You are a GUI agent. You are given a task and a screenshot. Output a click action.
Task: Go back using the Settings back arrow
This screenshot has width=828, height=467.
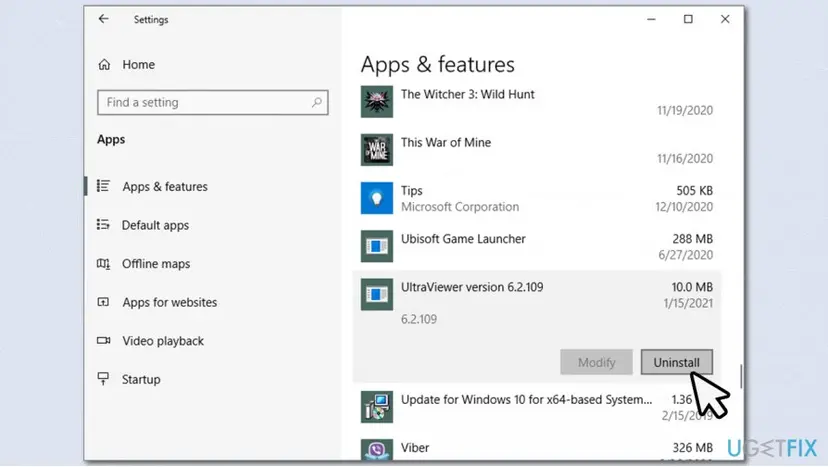point(104,19)
